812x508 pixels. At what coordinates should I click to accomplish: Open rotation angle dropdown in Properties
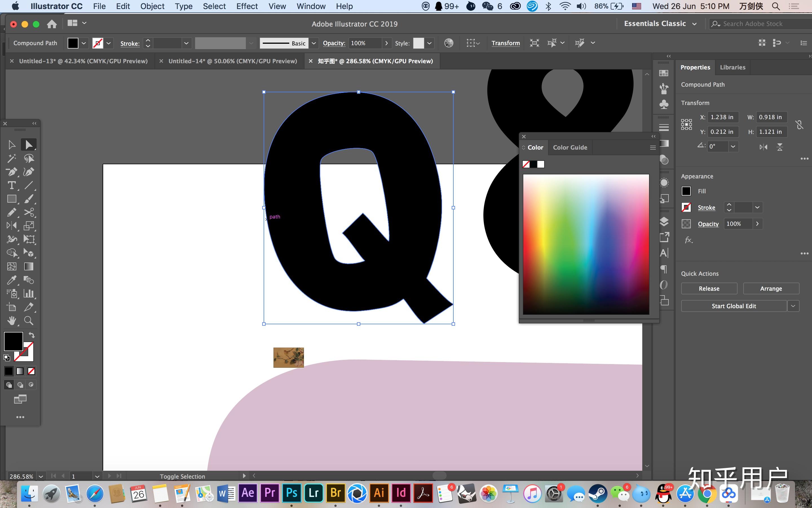click(733, 146)
